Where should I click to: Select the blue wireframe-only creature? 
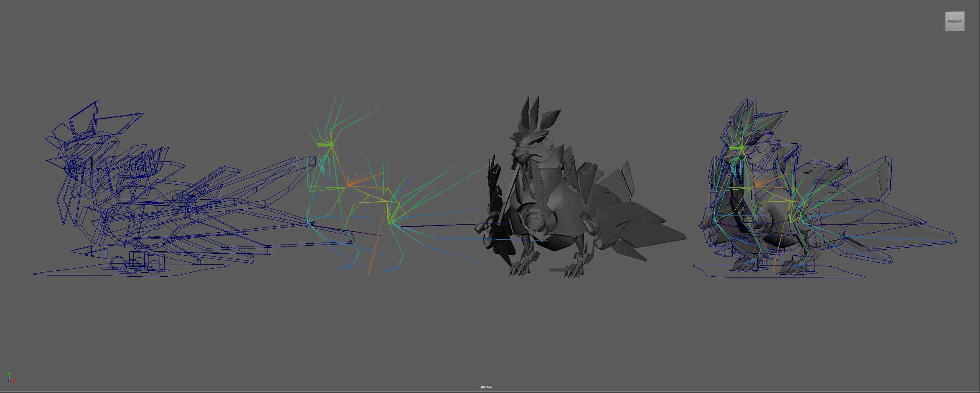[175, 188]
